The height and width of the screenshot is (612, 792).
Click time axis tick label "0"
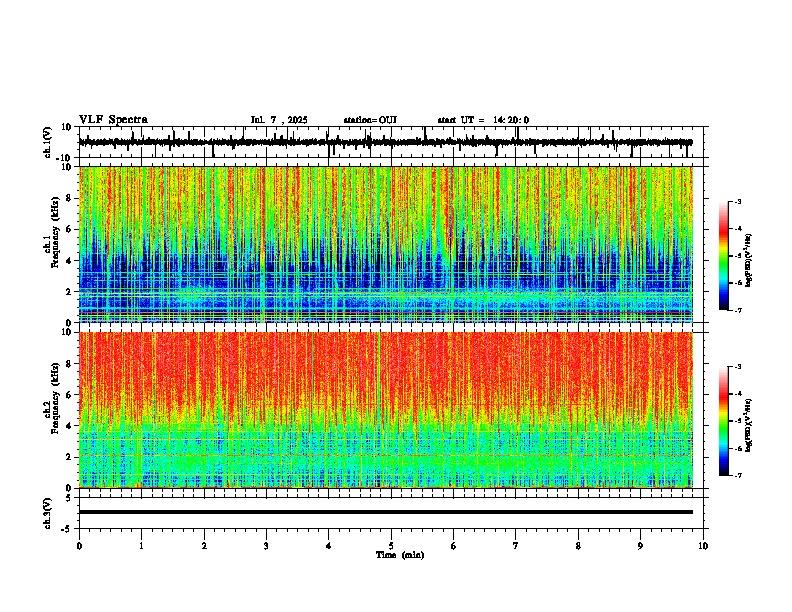pyautogui.click(x=79, y=546)
